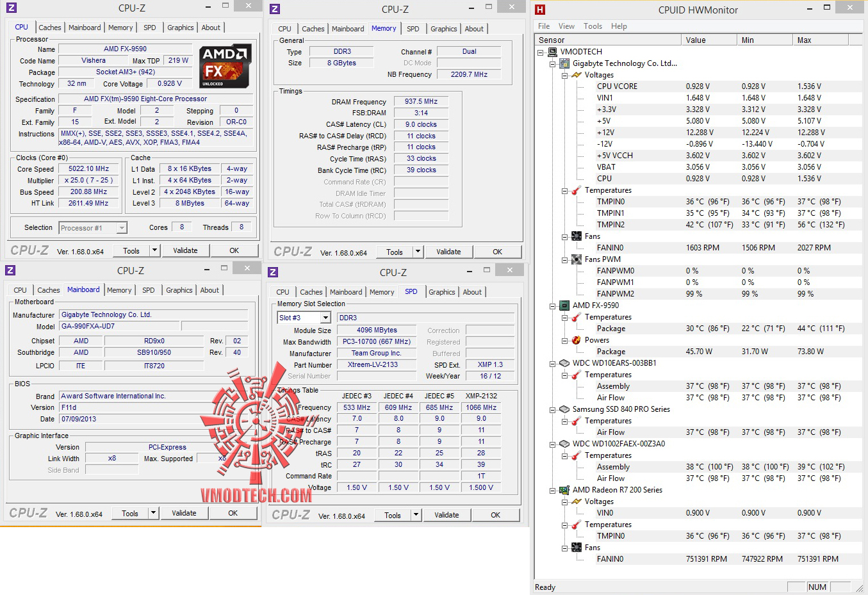Collapse the Samsung SSD 840 PRO Series node
The width and height of the screenshot is (868, 595).
[x=552, y=409]
